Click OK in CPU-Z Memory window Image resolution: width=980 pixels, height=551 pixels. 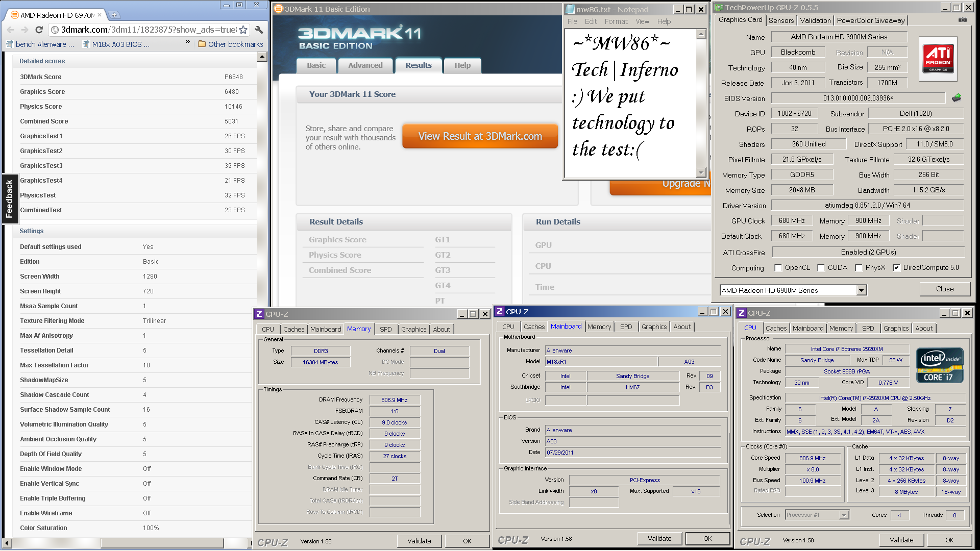coord(467,541)
